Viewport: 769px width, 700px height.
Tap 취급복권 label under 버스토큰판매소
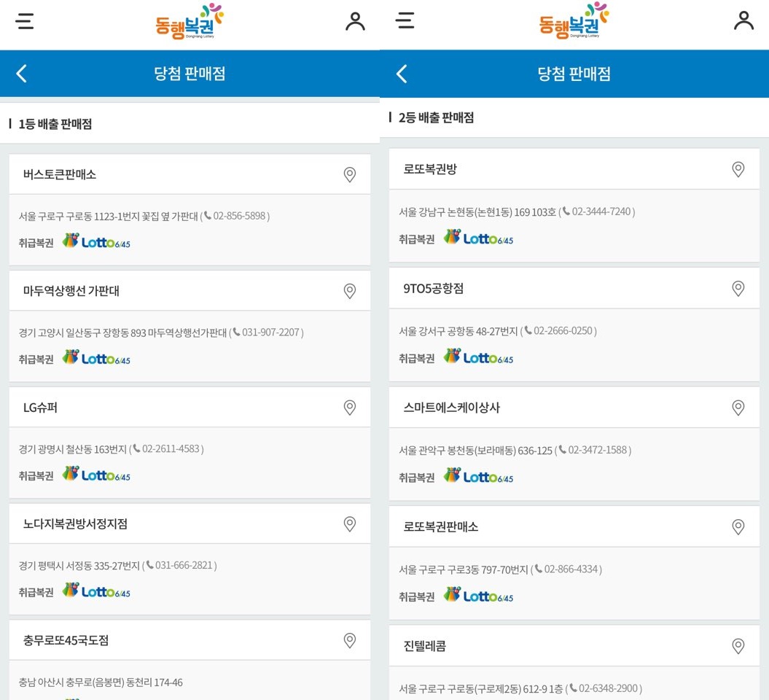[36, 243]
